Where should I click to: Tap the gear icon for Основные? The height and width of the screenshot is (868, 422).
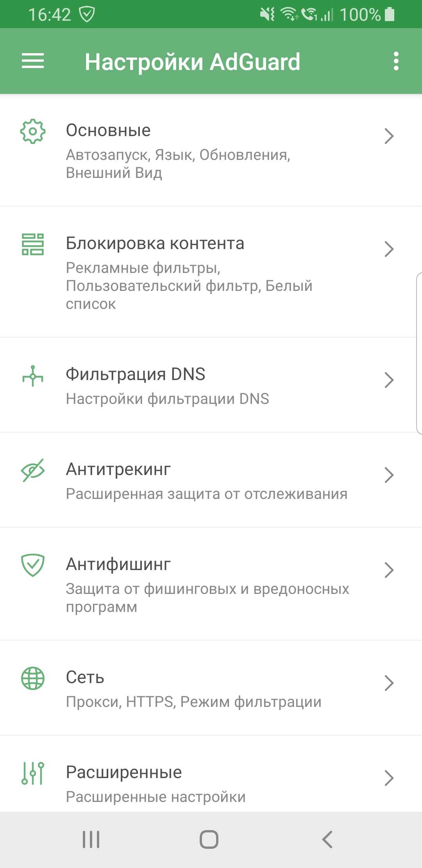tap(33, 131)
